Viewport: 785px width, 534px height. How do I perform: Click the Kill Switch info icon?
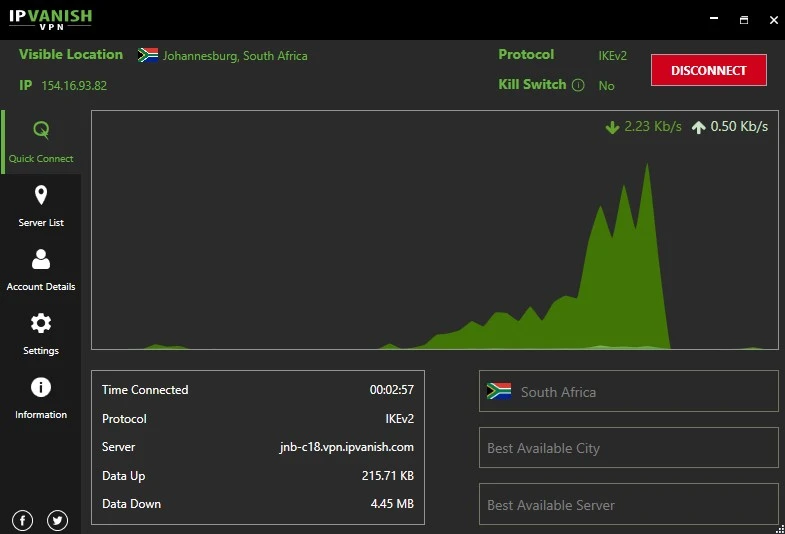tap(578, 85)
